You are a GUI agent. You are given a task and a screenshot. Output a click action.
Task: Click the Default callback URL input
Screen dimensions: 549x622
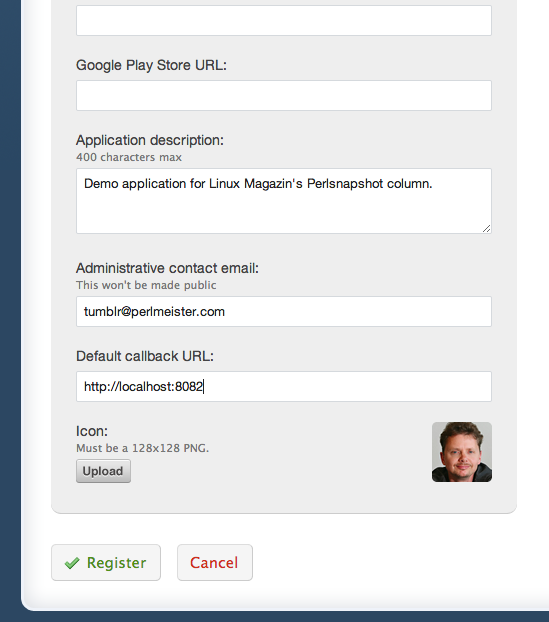pos(284,386)
